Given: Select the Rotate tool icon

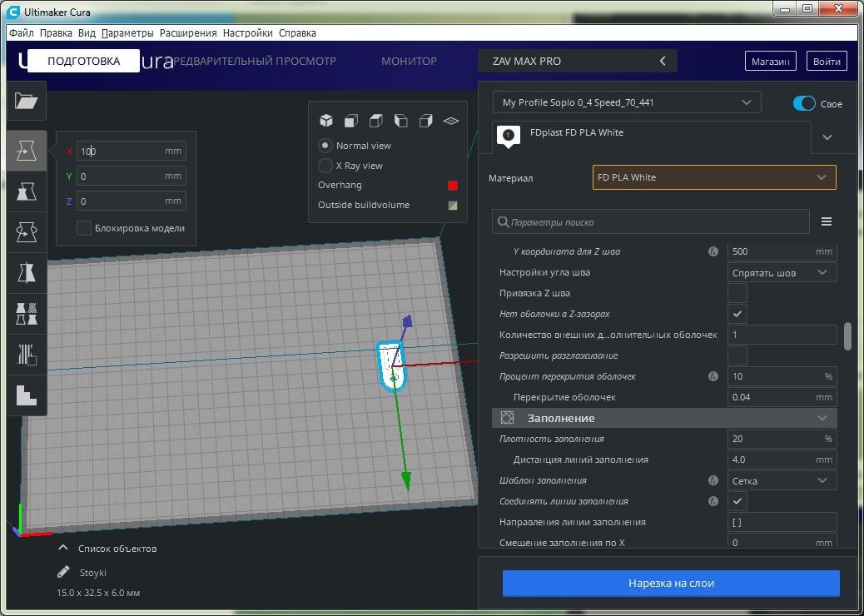Looking at the screenshot, I should click(27, 232).
